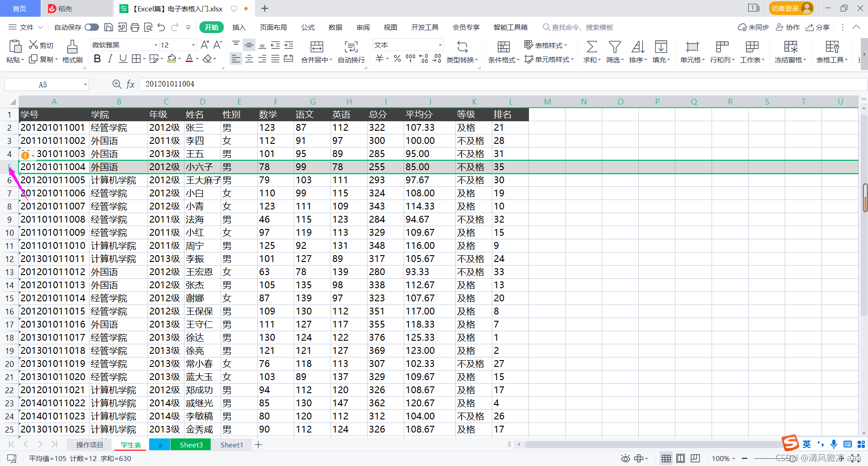Click the formula bar with 201201011004
This screenshot has height=466, width=868.
click(x=502, y=84)
